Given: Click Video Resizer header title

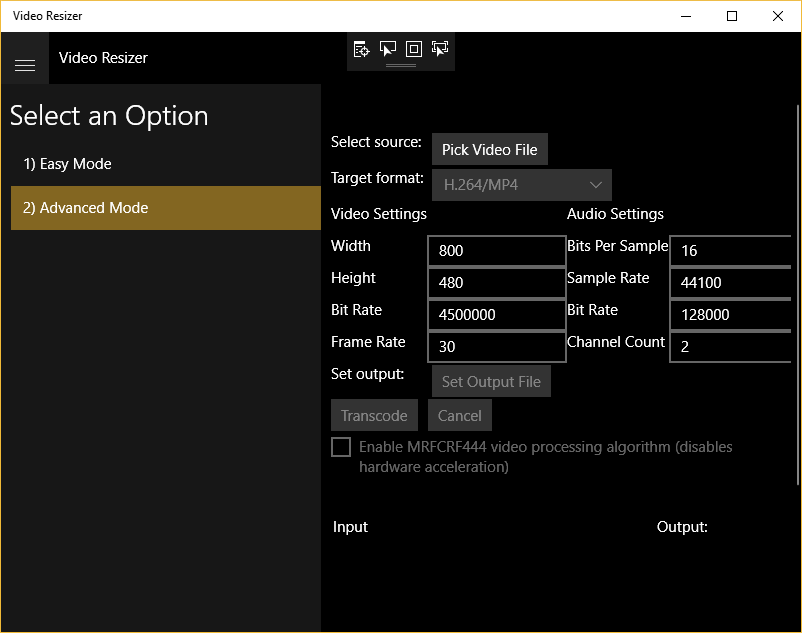Looking at the screenshot, I should (103, 58).
